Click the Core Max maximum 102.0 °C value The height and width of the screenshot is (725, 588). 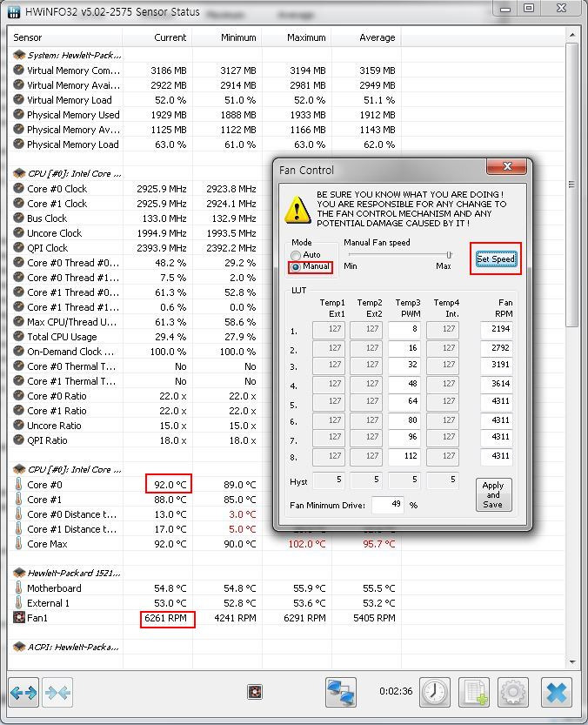point(307,544)
